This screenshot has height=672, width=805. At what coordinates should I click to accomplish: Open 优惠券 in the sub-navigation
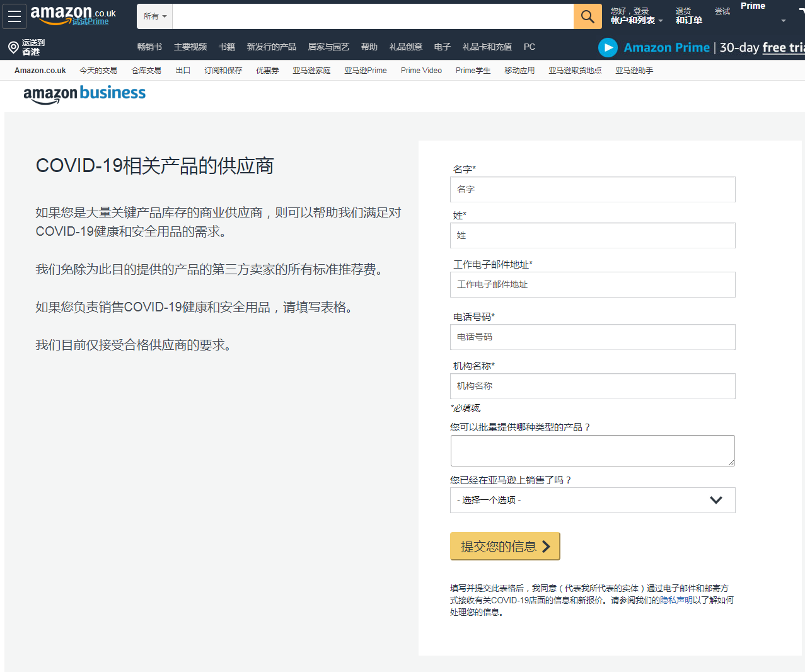pyautogui.click(x=267, y=71)
